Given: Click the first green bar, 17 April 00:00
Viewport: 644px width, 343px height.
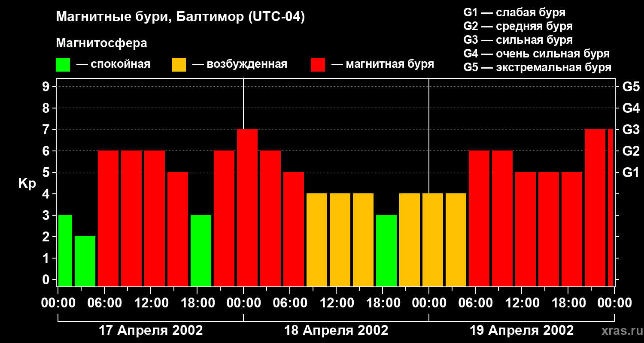Looking at the screenshot, I should (65, 250).
